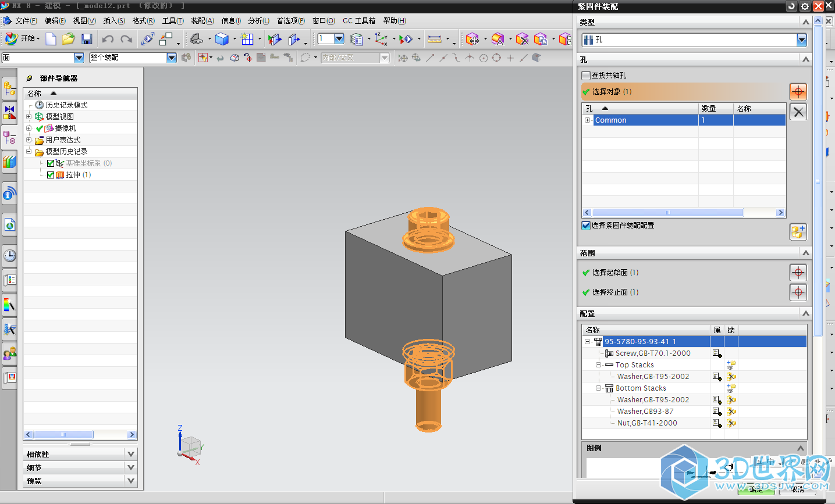835x504 pixels.
Task: Select the Washer,GB93-87 row
Action: point(645,412)
